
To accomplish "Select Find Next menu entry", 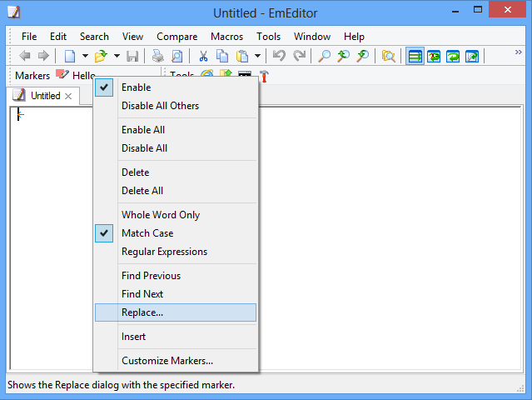I will click(176, 294).
